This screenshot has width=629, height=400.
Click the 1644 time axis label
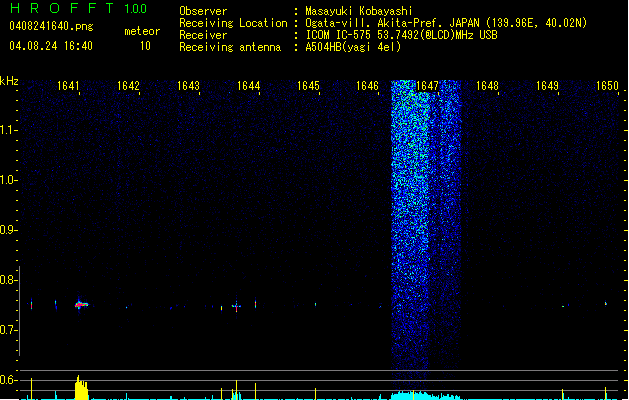click(248, 86)
